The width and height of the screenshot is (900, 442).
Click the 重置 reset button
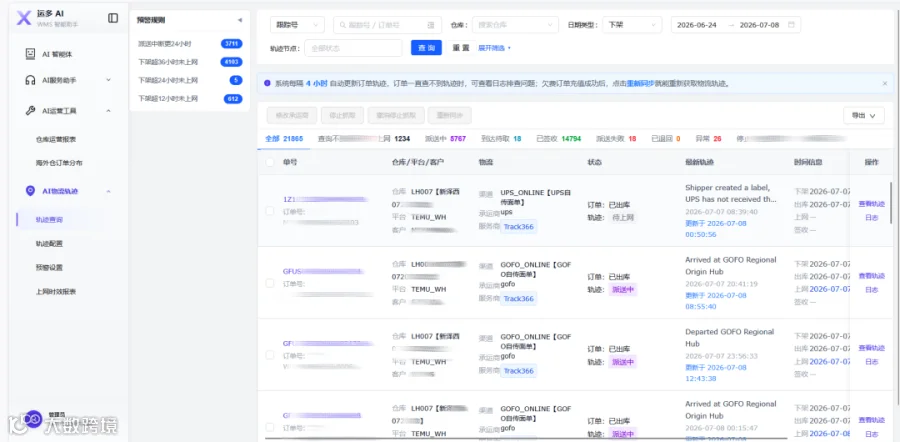[461, 48]
